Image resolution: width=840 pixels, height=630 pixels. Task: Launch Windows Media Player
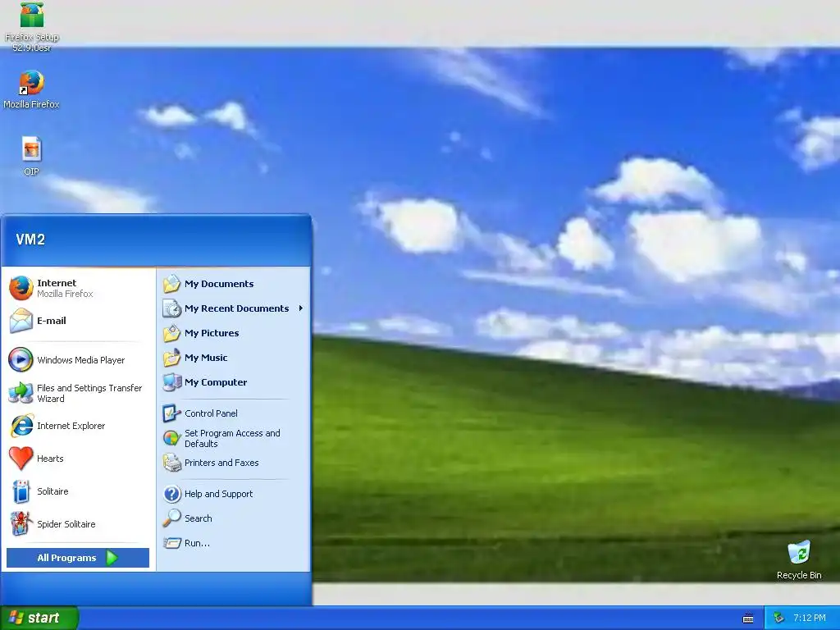click(x=79, y=360)
